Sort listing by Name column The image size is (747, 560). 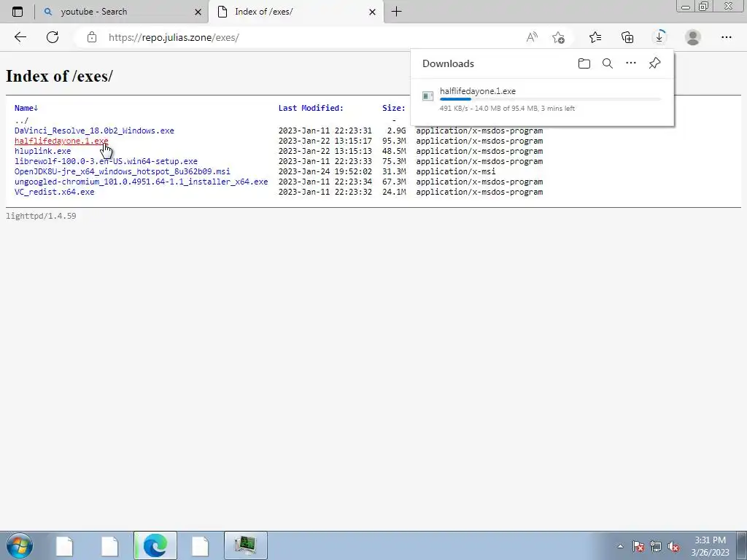pyautogui.click(x=26, y=108)
